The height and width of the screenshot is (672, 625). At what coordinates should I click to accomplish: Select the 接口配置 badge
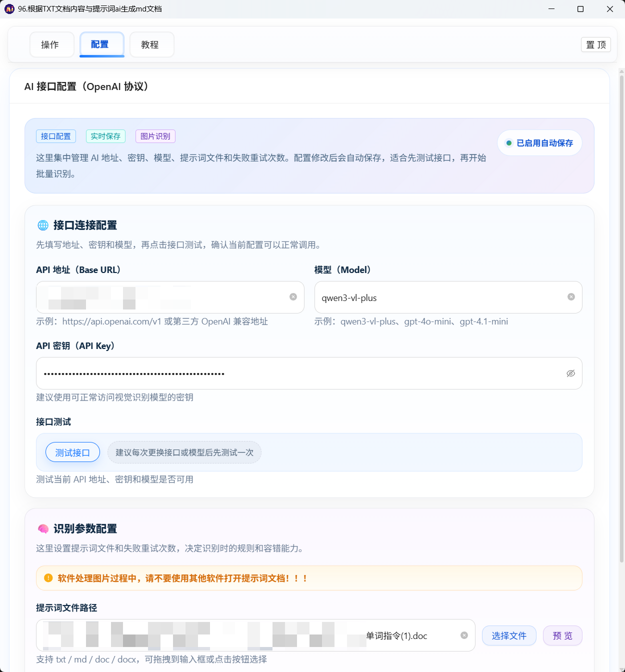(x=55, y=136)
